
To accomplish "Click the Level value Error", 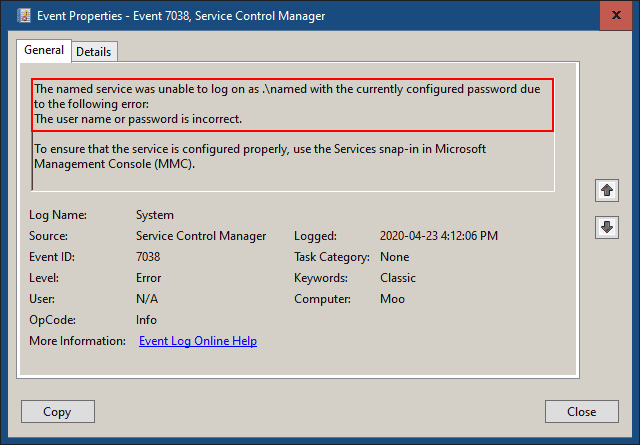I will [x=149, y=278].
